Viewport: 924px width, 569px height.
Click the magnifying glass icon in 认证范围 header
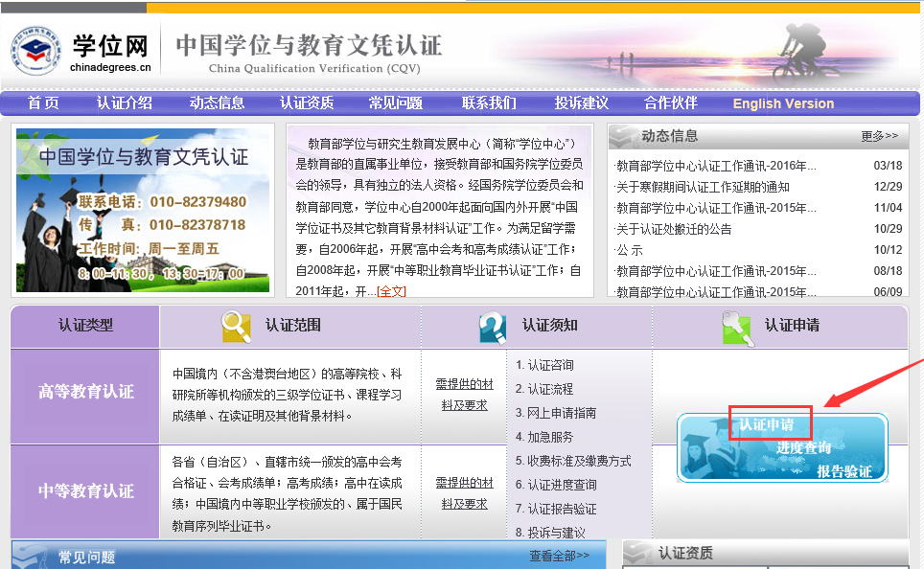[237, 327]
